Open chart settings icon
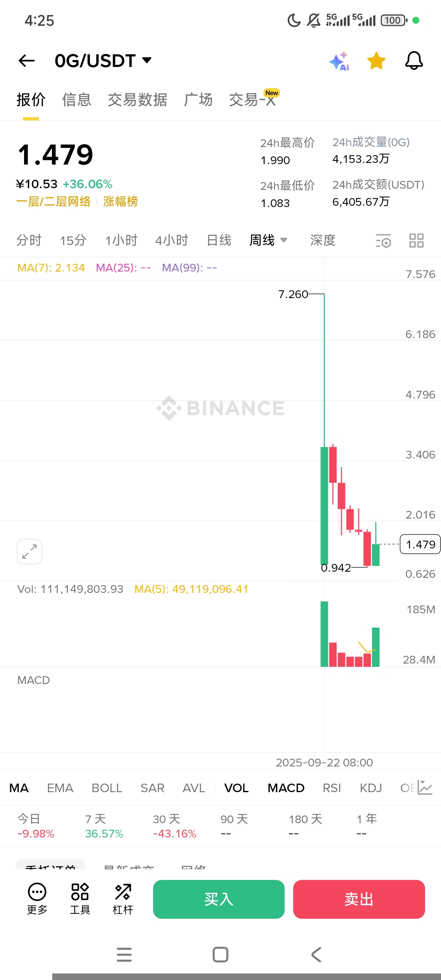441x980 pixels. point(383,241)
